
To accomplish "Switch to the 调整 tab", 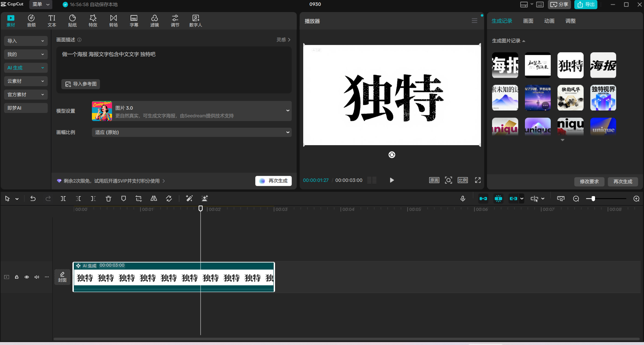I will click(x=571, y=21).
